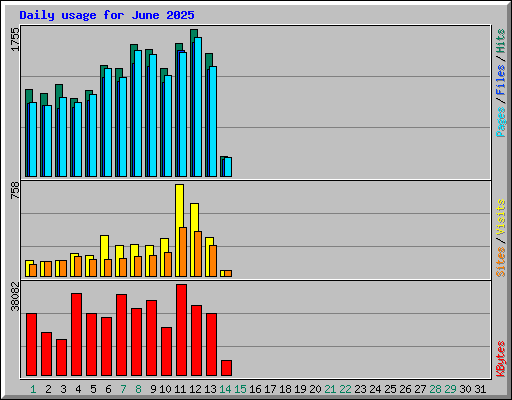Screen dimensions: 512x400
Task: Click the 758 axis value
Action: coord(15,191)
